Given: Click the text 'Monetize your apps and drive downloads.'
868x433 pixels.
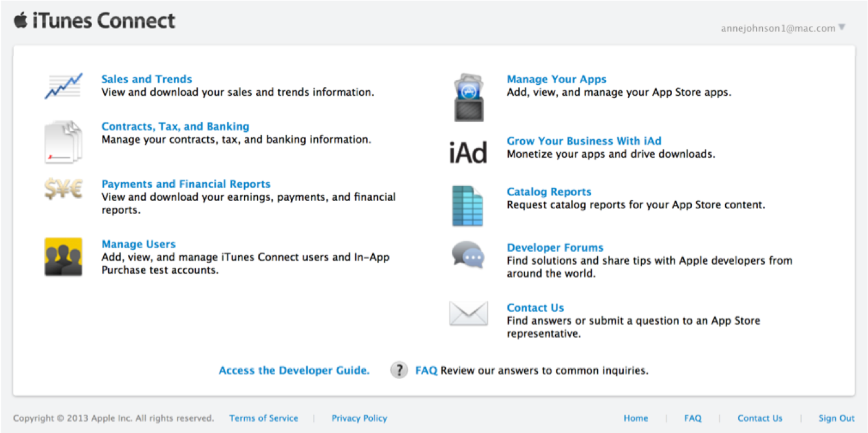Looking at the screenshot, I should click(x=611, y=154).
